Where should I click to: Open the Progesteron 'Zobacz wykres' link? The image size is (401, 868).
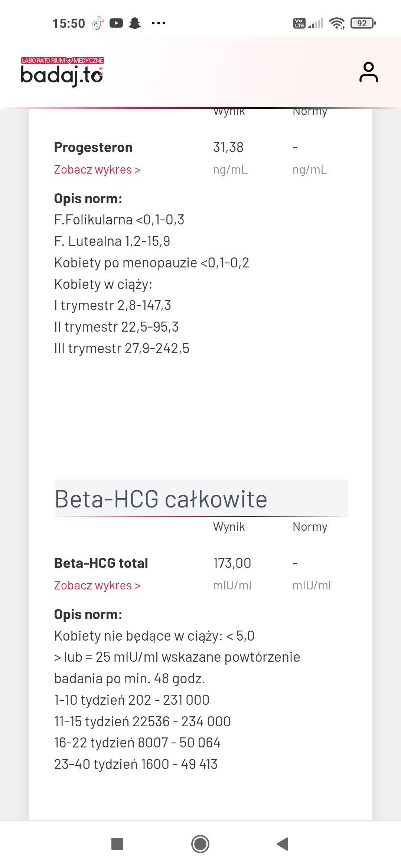tap(97, 170)
